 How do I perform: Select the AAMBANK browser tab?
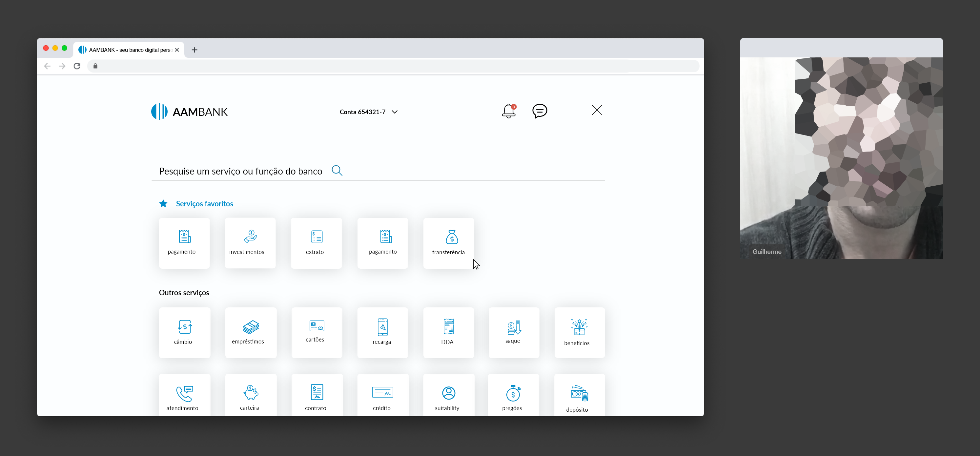[x=129, y=50]
